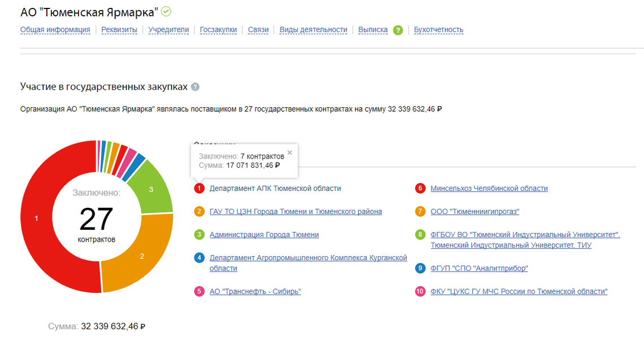
Task: Click the orange number 2 legend badge
Action: tap(199, 211)
